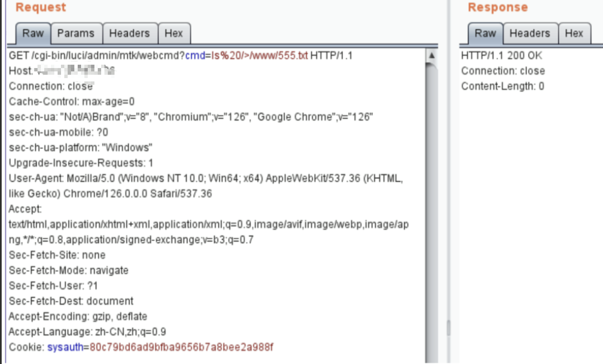Click the 'Accept:' header line
Image resolution: width=603 pixels, height=364 pixels.
(x=25, y=209)
